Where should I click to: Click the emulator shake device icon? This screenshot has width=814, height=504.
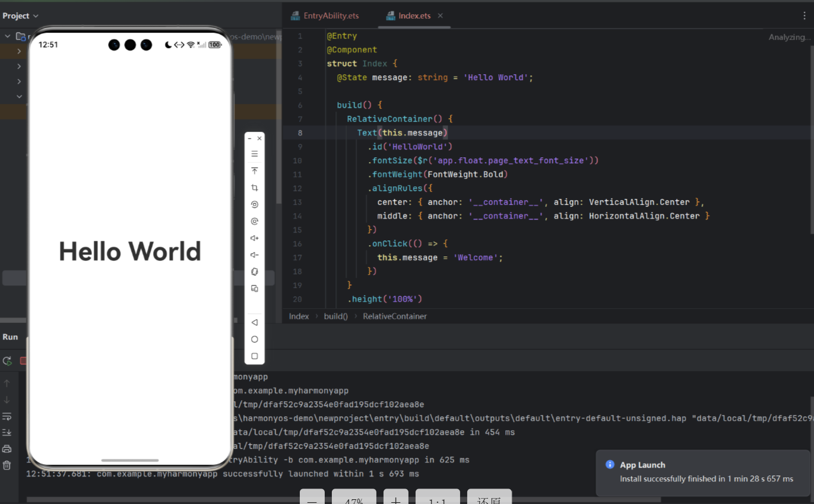[x=255, y=272]
